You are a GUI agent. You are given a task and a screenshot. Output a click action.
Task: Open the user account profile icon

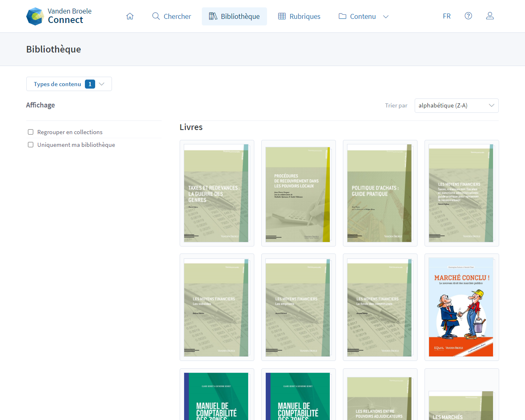point(490,16)
